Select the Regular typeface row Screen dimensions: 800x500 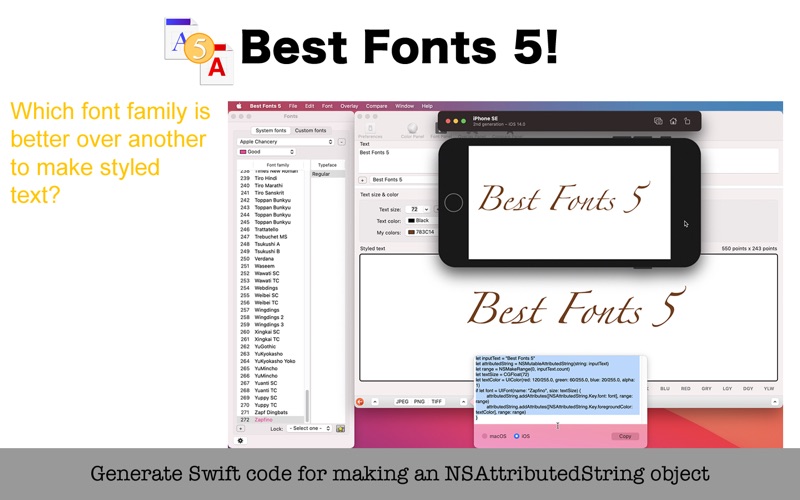click(x=328, y=174)
